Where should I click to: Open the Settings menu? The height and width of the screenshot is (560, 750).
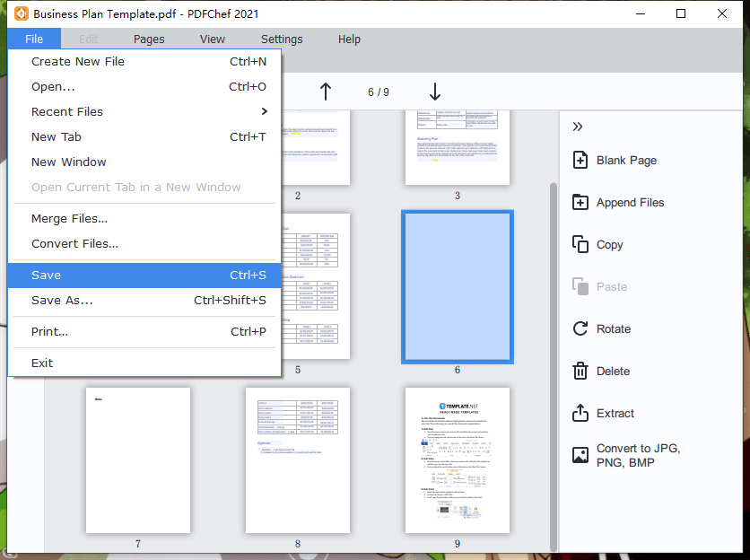[282, 39]
